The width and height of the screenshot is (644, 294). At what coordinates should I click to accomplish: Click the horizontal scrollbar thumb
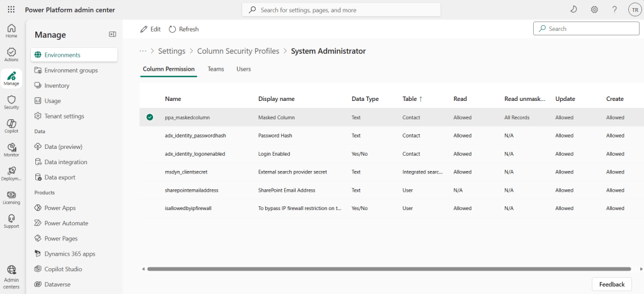[389, 269]
